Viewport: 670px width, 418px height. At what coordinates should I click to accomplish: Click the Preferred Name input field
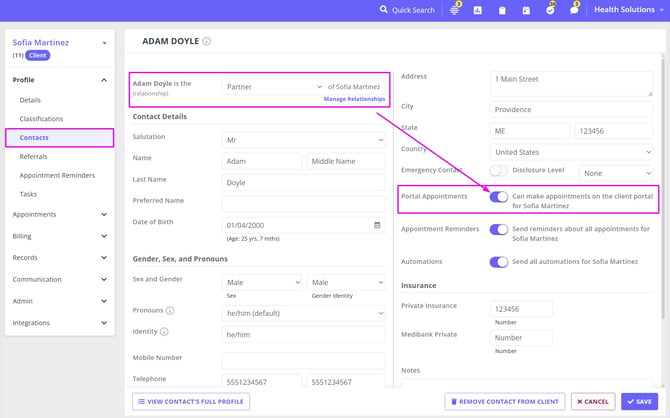coord(303,203)
